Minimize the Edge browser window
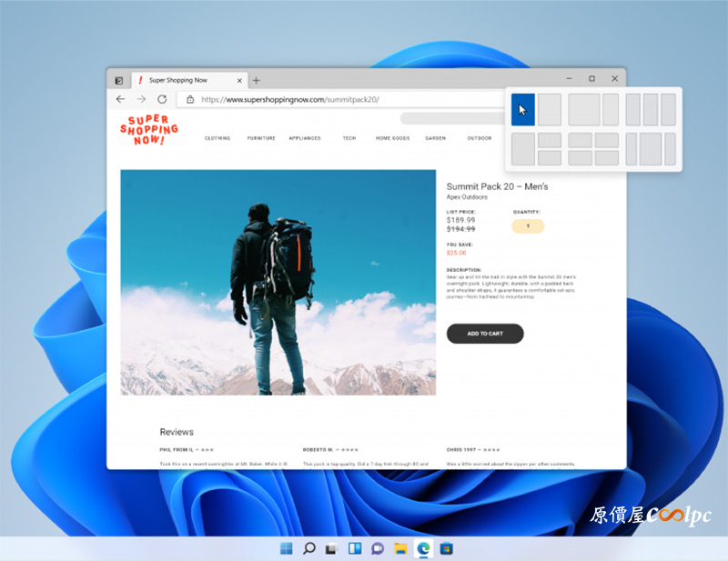The width and height of the screenshot is (728, 561). tap(570, 79)
